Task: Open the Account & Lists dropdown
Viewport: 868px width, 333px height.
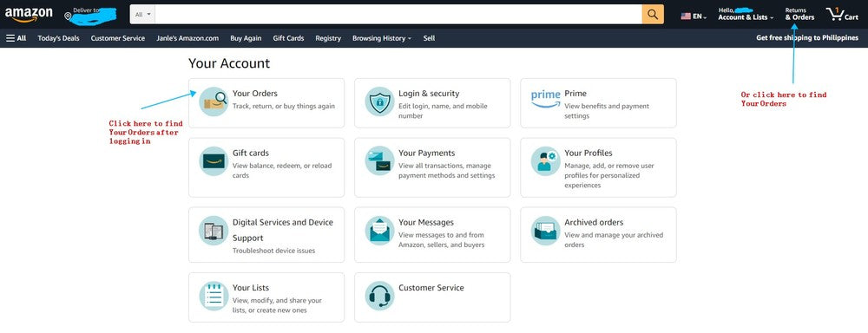Action: tap(746, 14)
